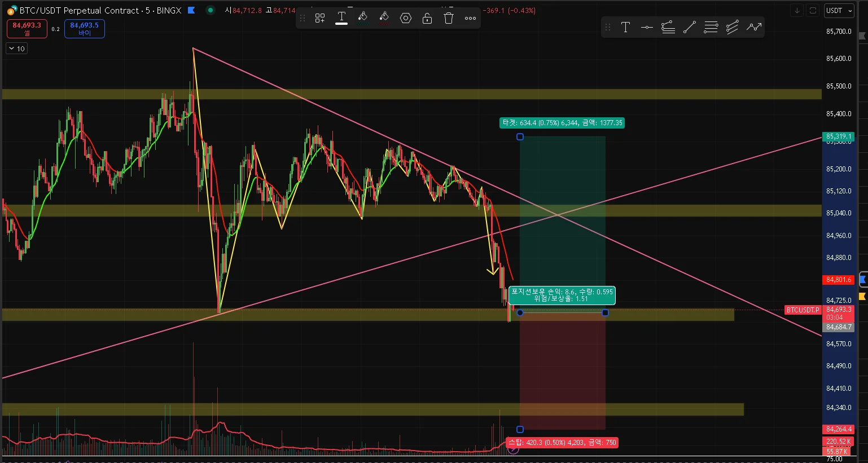
Task: Select the parallel channel tool
Action: (x=733, y=27)
